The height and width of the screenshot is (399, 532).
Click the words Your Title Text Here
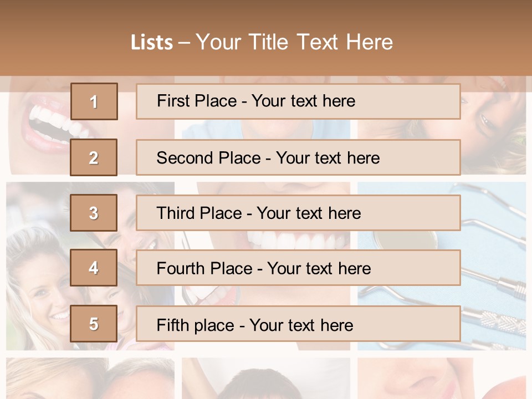pos(294,42)
